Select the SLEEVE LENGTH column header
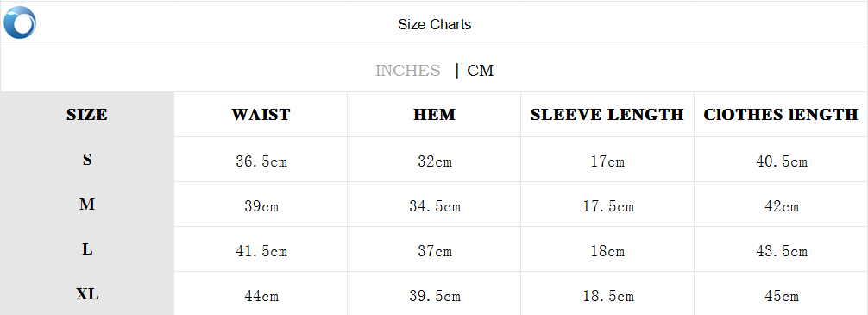This screenshot has height=315, width=868. tap(607, 115)
